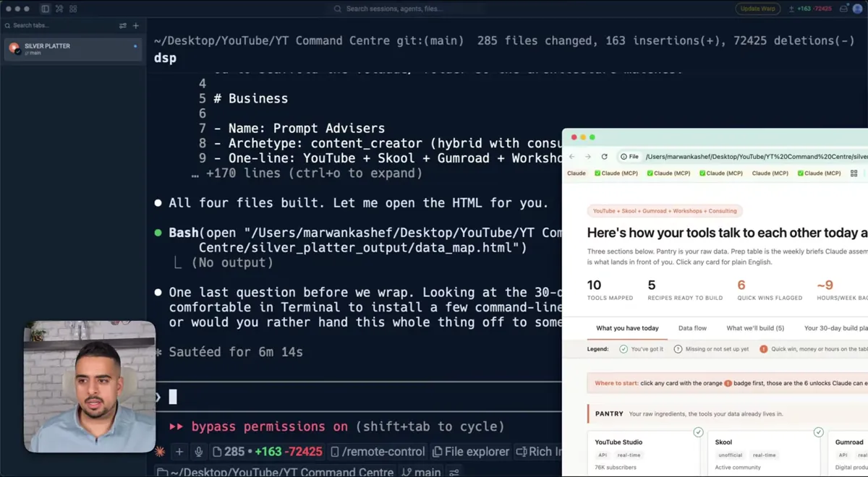Image resolution: width=868 pixels, height=477 pixels.
Task: Click the Name: Prompt Advisers line
Action: coord(299,128)
